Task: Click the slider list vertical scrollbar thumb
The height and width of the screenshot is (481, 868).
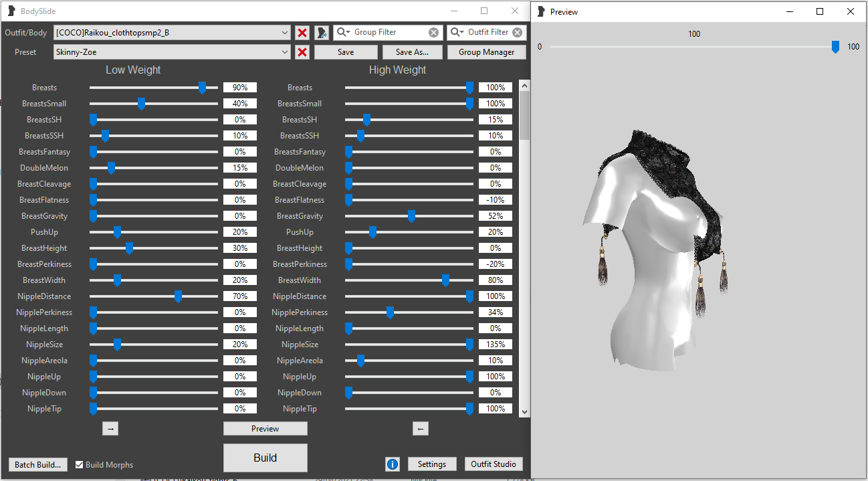Action: click(524, 115)
